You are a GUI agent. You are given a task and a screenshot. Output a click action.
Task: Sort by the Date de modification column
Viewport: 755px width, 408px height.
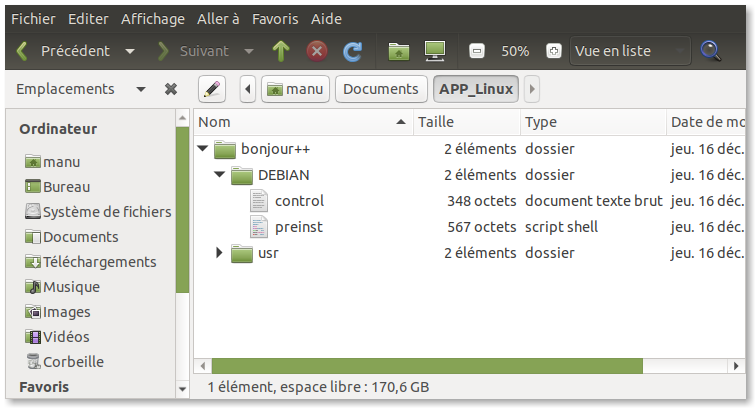pyautogui.click(x=706, y=122)
